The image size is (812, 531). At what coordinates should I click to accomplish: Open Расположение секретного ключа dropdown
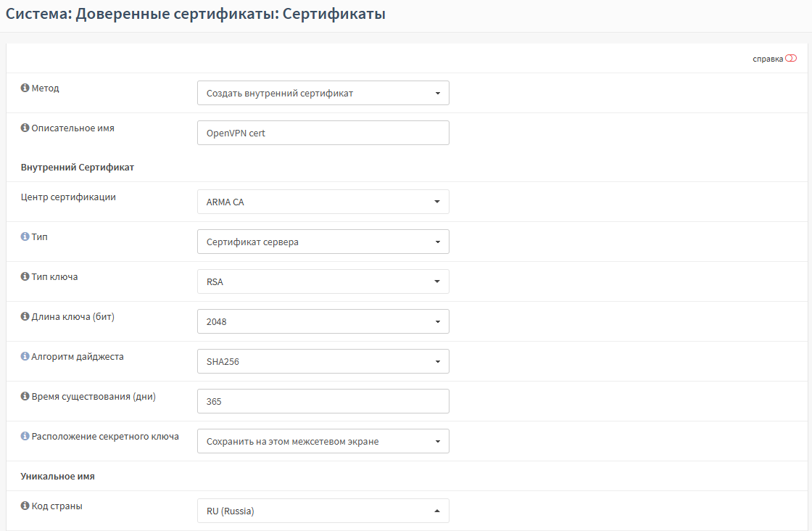tap(323, 441)
